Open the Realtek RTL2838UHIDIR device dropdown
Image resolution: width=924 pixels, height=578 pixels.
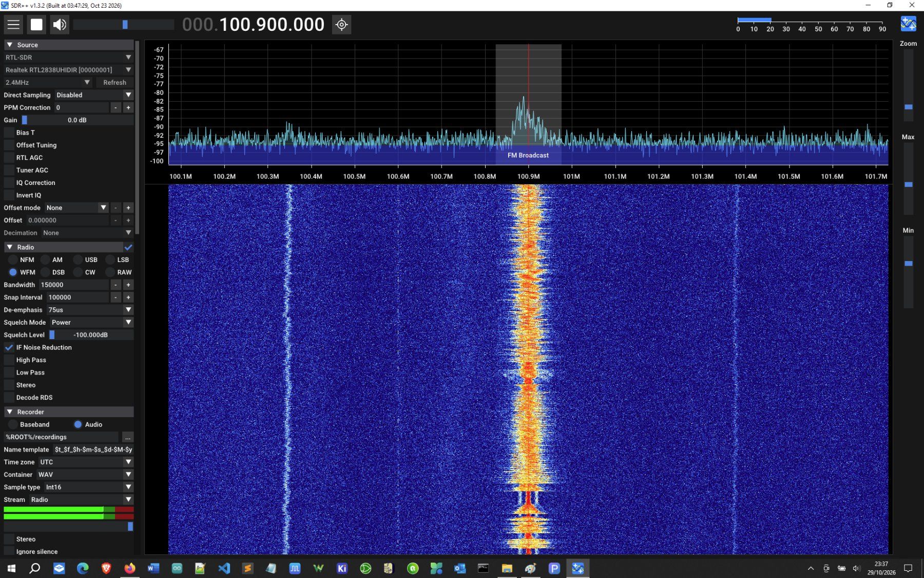69,70
